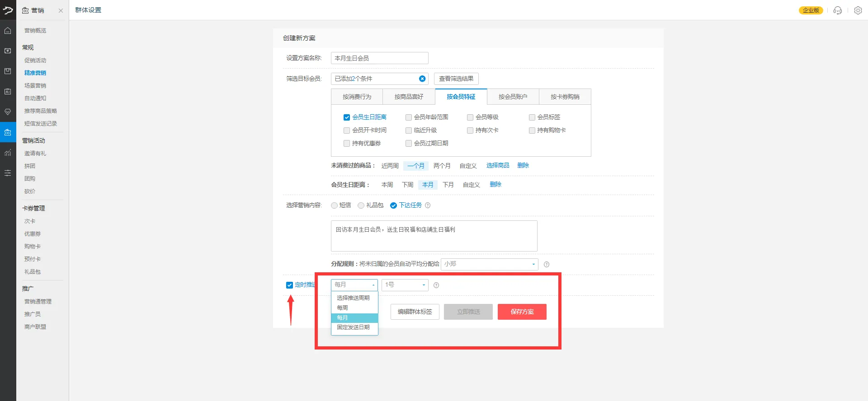Image resolution: width=868 pixels, height=401 pixels.
Task: Open the chart statistics icon in sidebar
Action: (x=8, y=153)
